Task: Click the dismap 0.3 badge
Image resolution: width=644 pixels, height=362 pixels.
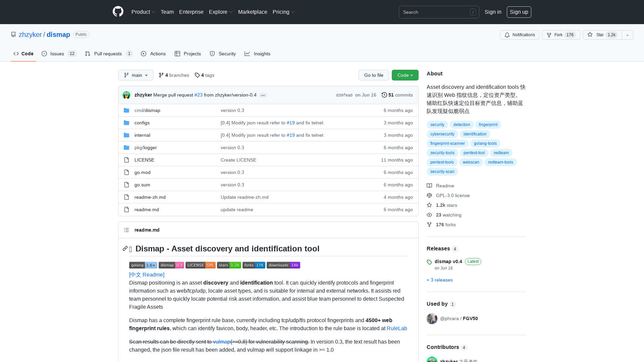Action: (x=171, y=265)
